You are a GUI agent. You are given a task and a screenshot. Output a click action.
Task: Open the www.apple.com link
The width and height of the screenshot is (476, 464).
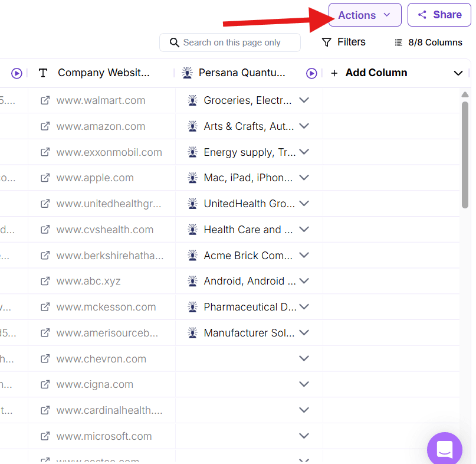click(95, 178)
